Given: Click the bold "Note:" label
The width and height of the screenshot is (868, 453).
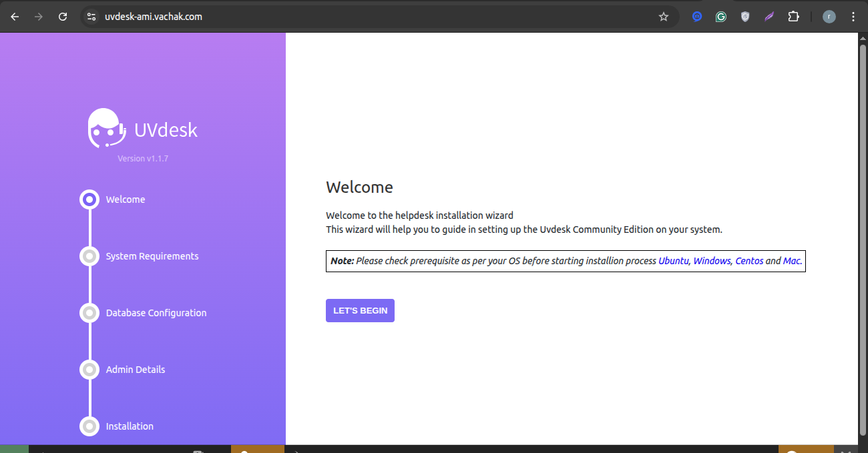Looking at the screenshot, I should coord(342,261).
